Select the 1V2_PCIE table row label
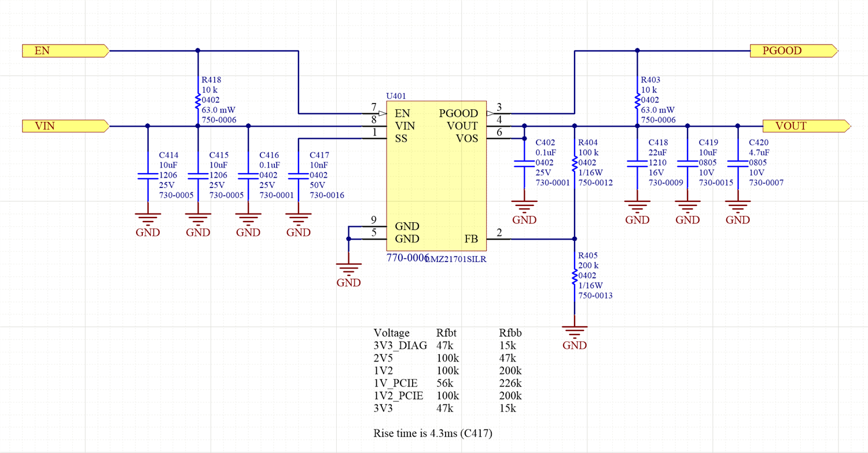This screenshot has width=868, height=453. pos(399,396)
